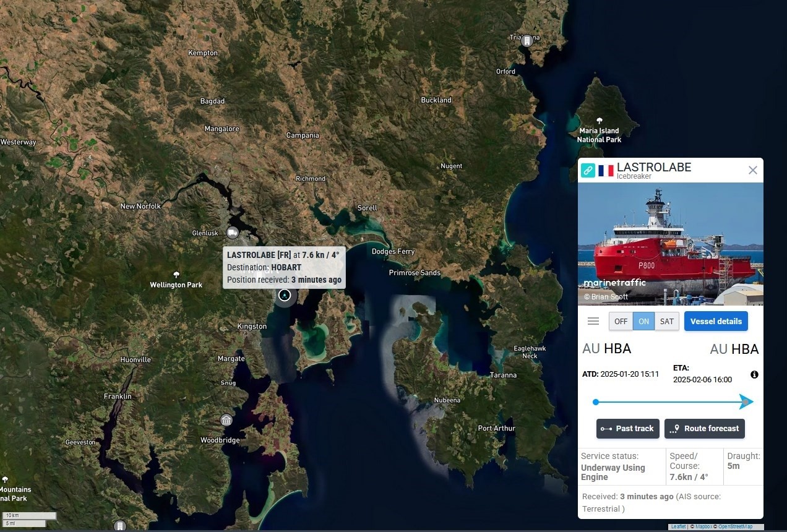Select the ON track option

pyautogui.click(x=643, y=321)
